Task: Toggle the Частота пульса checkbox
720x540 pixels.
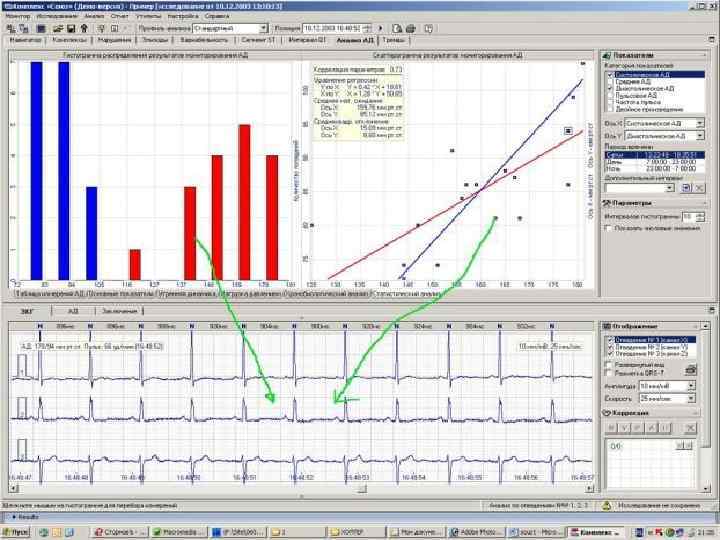Action: 610,102
